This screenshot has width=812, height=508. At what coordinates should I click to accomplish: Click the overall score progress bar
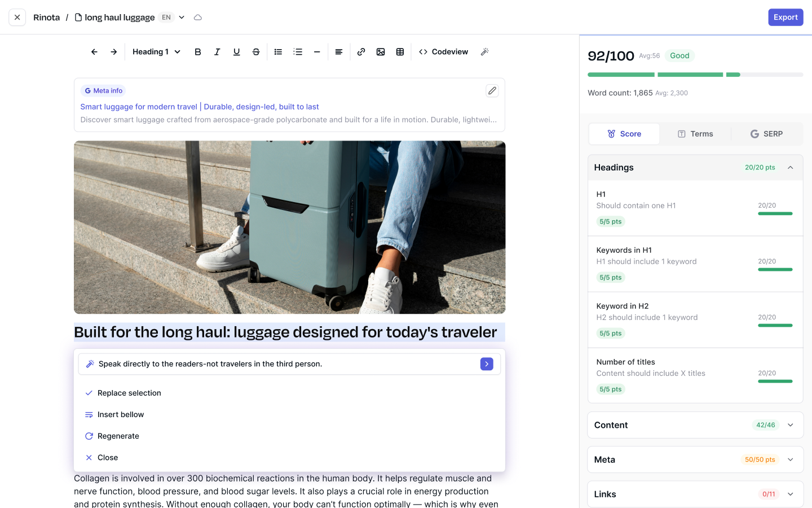[695, 75]
